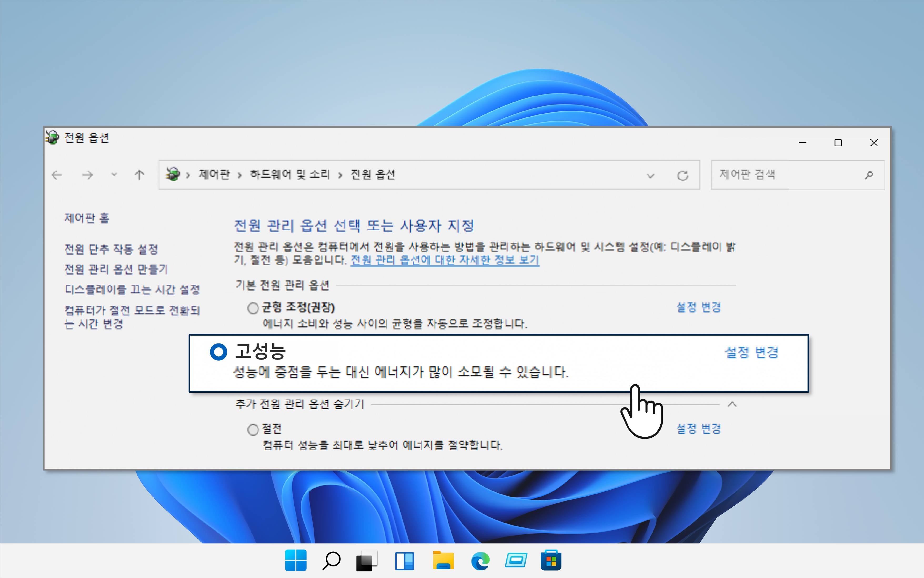924x578 pixels.
Task: Open the Control Panel icon in the address bar
Action: pyautogui.click(x=173, y=175)
